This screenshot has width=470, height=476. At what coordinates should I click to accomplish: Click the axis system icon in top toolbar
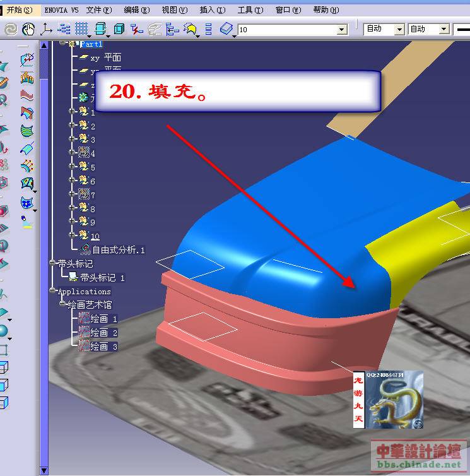(x=46, y=29)
